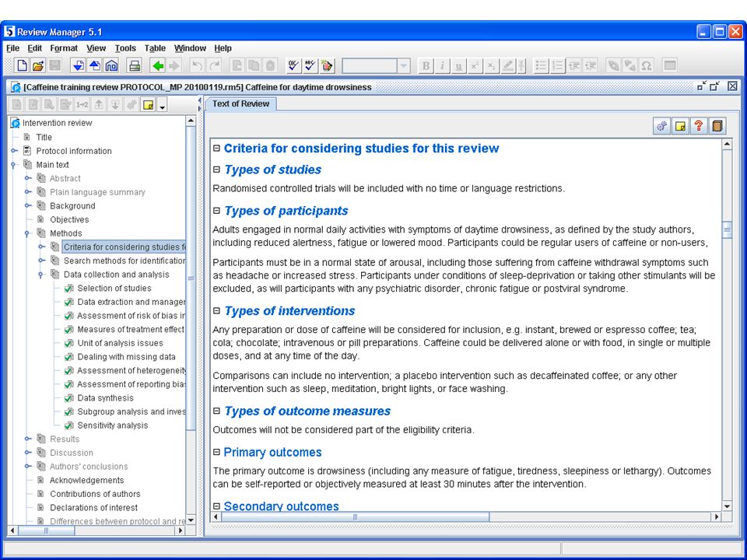The height and width of the screenshot is (560, 747).
Task: Select Sensitivity analysis tree item
Action: 112,425
